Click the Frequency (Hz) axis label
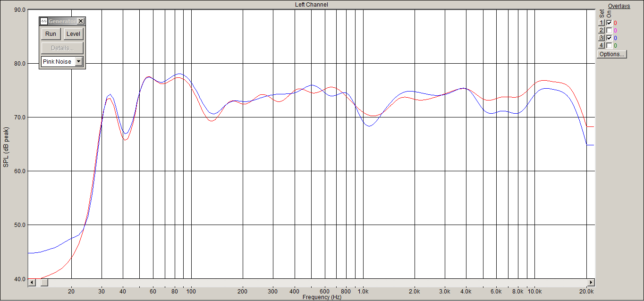Screen dimensions: 644x301 tap(322, 297)
